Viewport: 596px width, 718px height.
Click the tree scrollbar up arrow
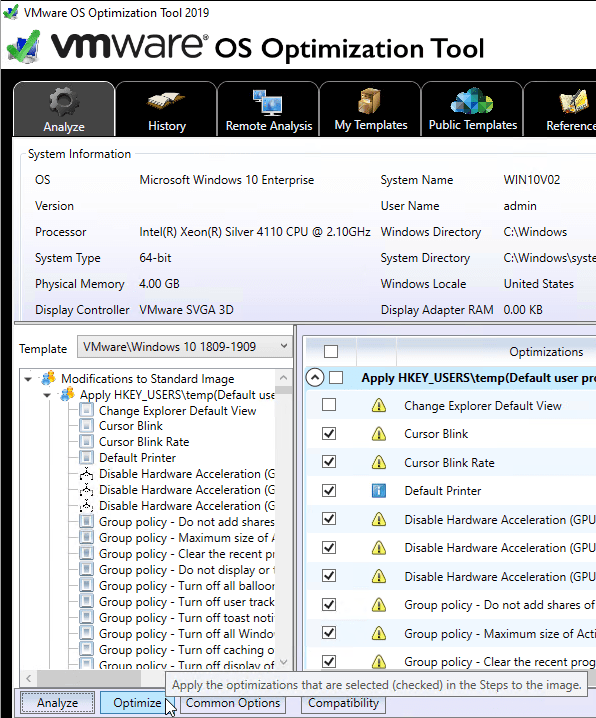pyautogui.click(x=283, y=378)
